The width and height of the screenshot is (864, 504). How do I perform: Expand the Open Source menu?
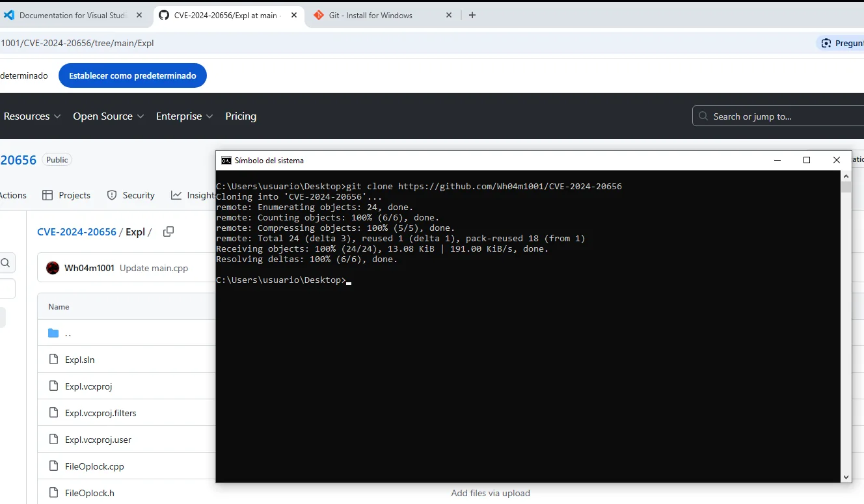point(109,116)
